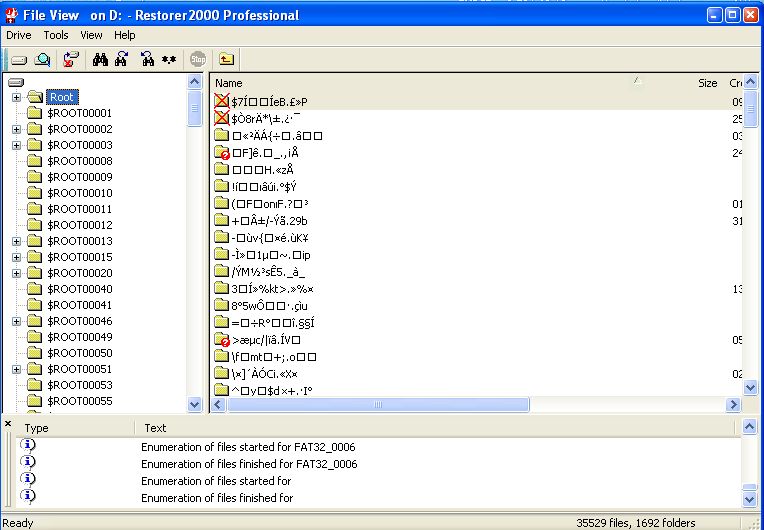Click the crossed-out icon of $Ò8rÄ item

click(222, 118)
